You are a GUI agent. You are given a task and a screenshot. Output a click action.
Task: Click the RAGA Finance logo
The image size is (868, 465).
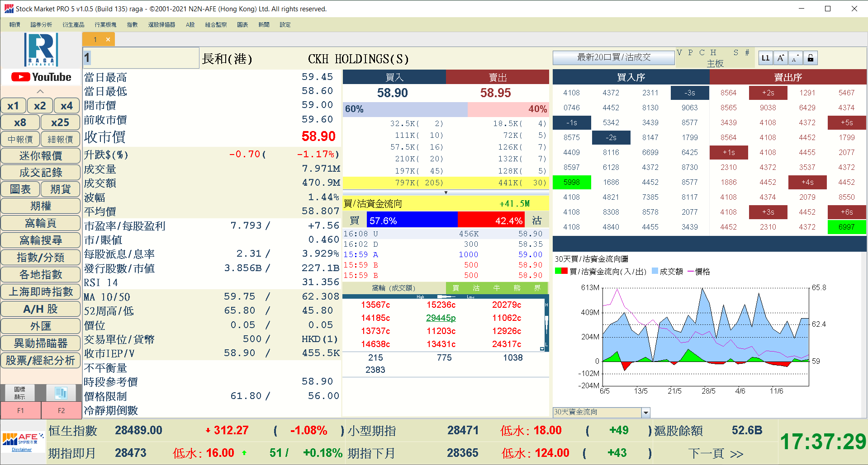41,50
